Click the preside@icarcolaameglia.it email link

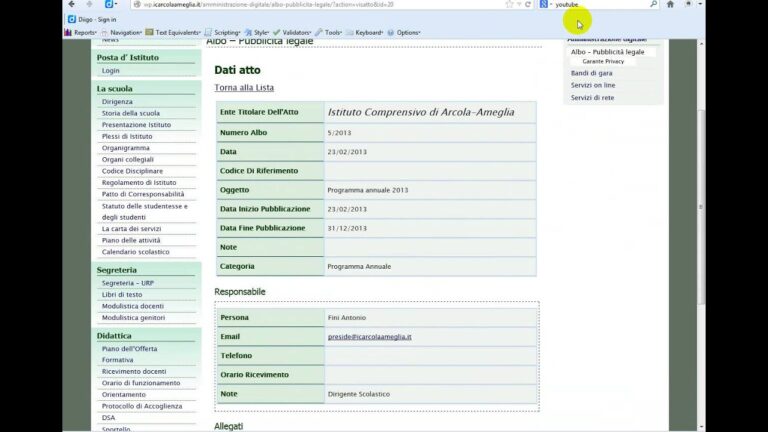[x=370, y=337]
